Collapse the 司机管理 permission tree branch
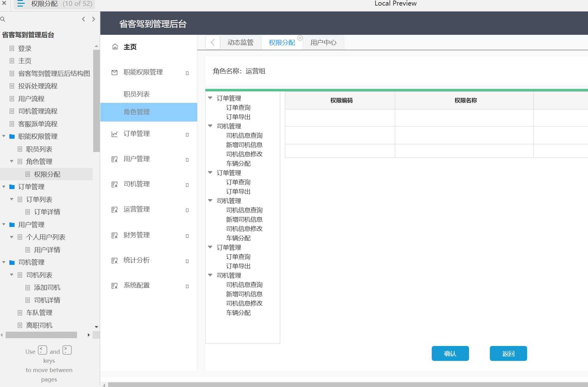Image resolution: width=588 pixels, height=387 pixels. pyautogui.click(x=210, y=126)
